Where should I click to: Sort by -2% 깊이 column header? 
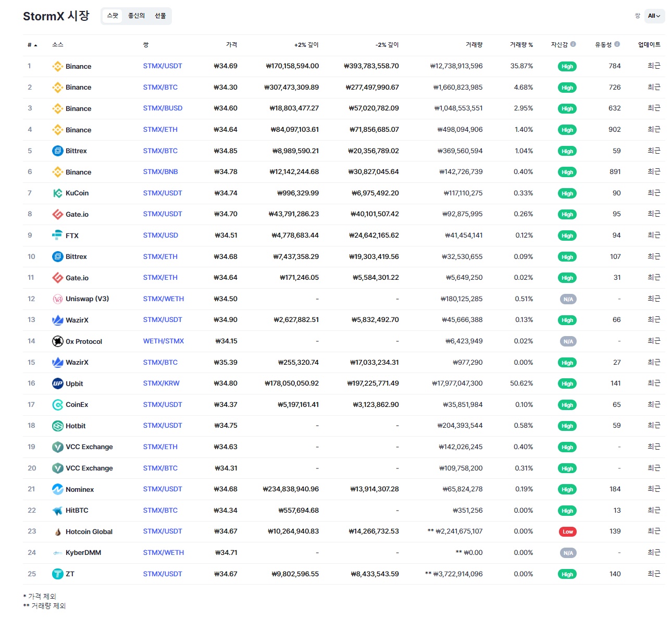(387, 45)
